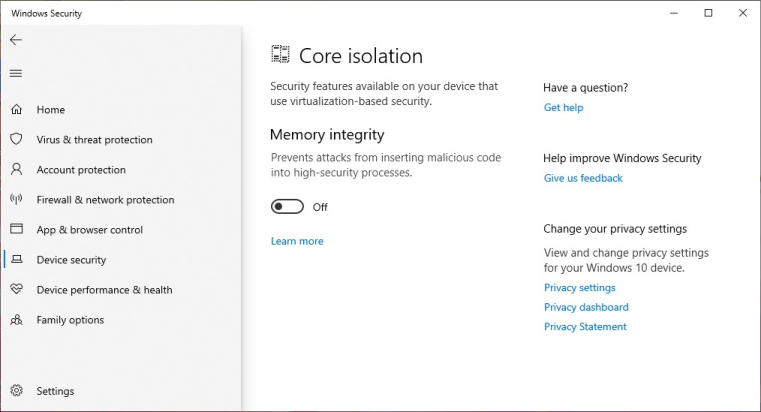The width and height of the screenshot is (761, 412).
Task: Click the Virus & threat protection shield icon
Action: click(17, 139)
